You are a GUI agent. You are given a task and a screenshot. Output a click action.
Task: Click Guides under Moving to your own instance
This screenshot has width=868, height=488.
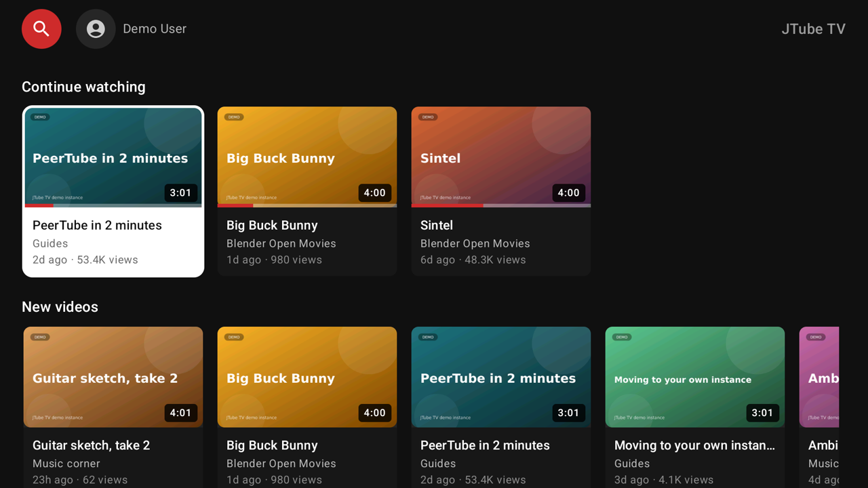click(632, 464)
